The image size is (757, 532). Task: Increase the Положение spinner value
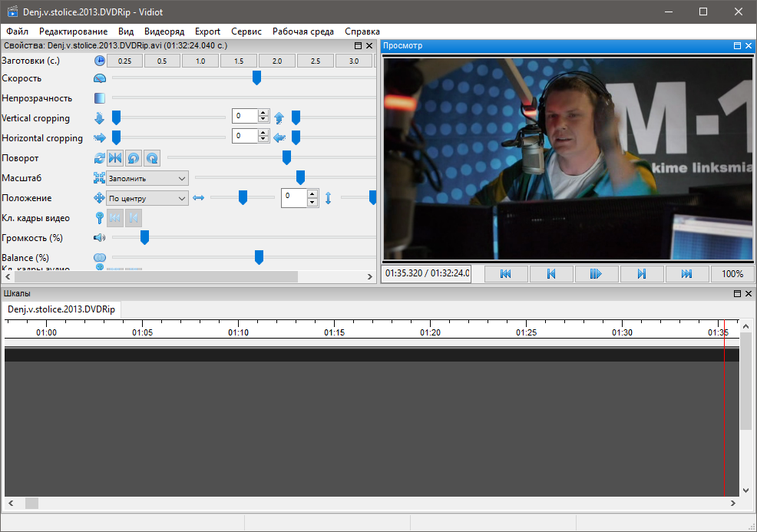point(312,194)
